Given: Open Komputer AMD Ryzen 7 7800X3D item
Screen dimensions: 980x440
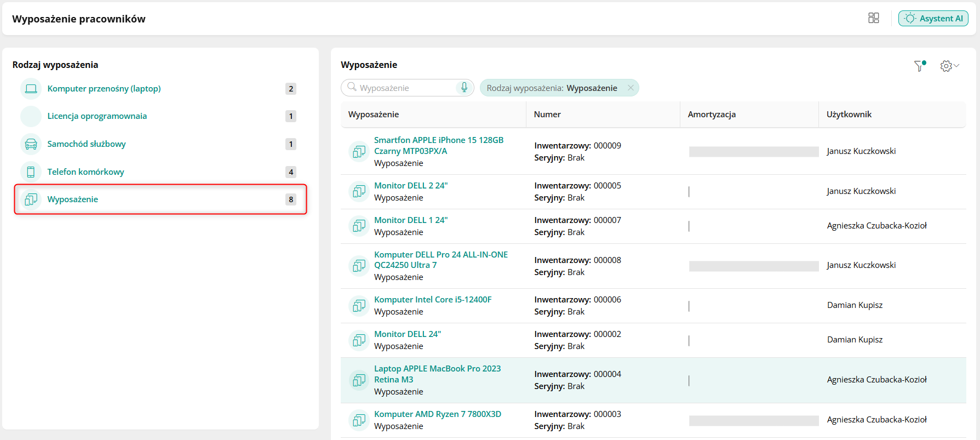Looking at the screenshot, I should (438, 414).
